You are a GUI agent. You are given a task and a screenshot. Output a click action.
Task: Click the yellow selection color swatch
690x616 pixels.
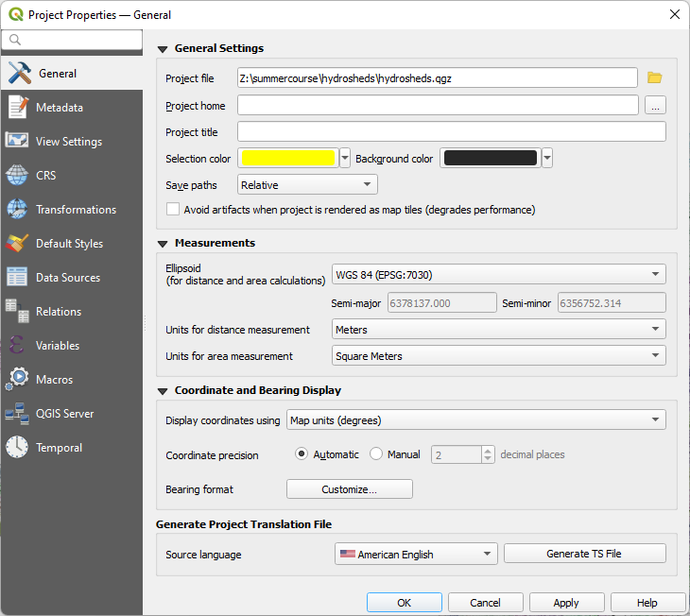pyautogui.click(x=288, y=158)
